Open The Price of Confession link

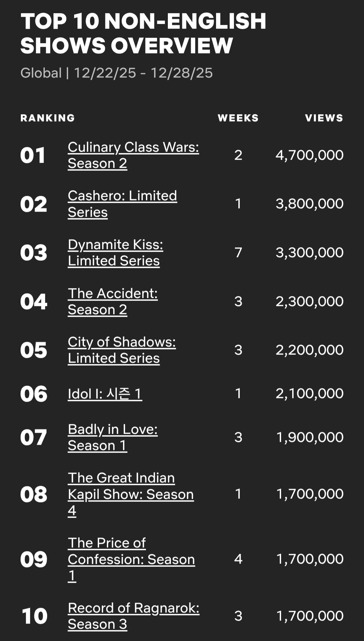coord(131,559)
